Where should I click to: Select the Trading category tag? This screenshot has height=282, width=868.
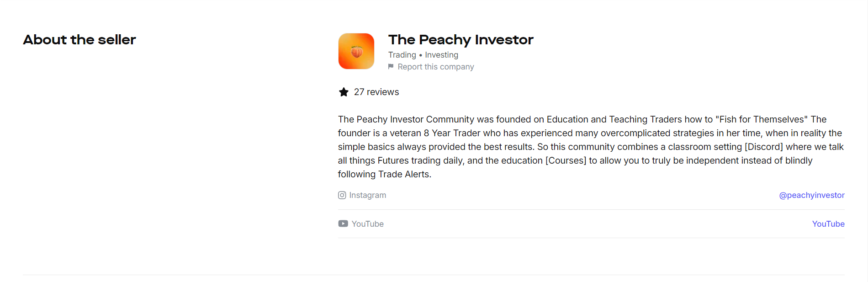tap(402, 55)
